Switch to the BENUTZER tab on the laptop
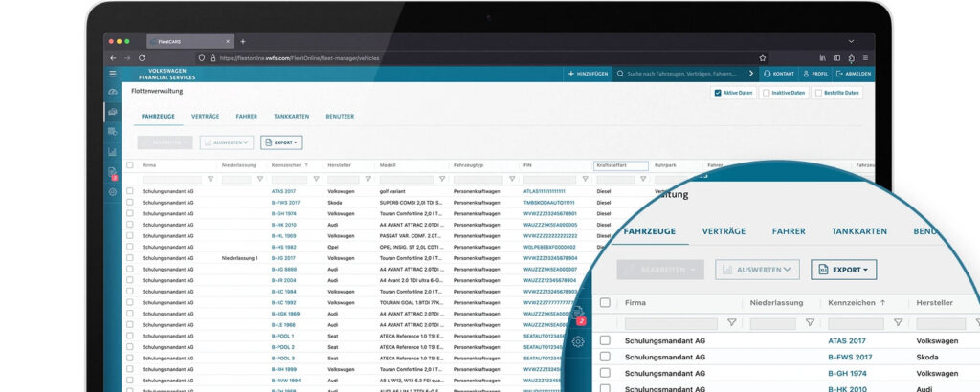 click(x=340, y=117)
